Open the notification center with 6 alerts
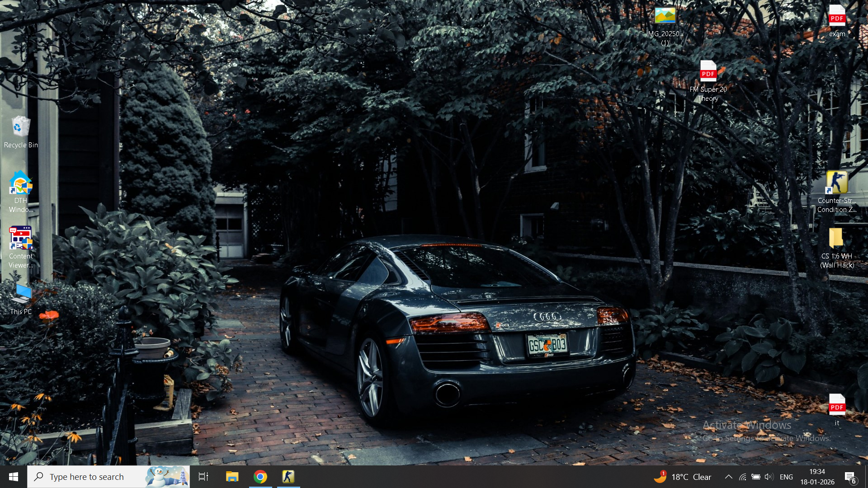This screenshot has height=488, width=868. click(850, 477)
